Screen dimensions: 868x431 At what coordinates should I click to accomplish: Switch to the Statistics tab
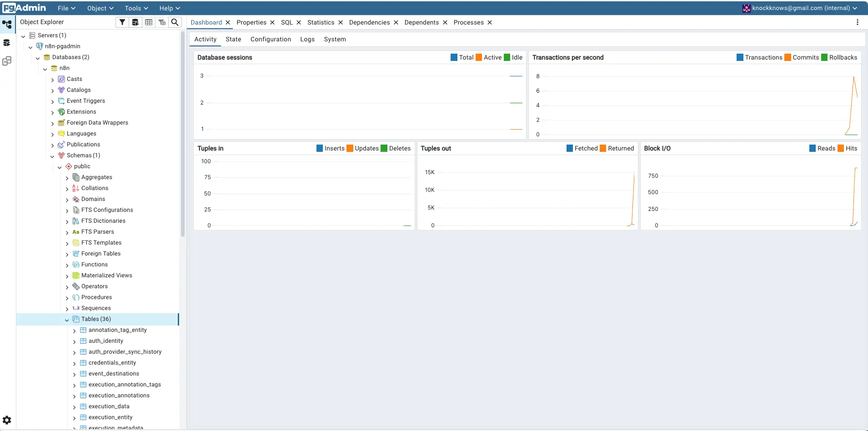coord(321,22)
